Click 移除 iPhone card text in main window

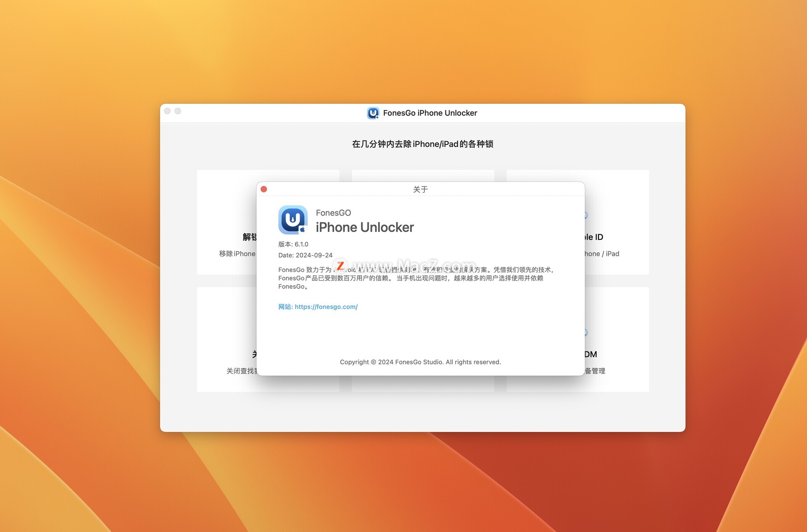tap(237, 254)
